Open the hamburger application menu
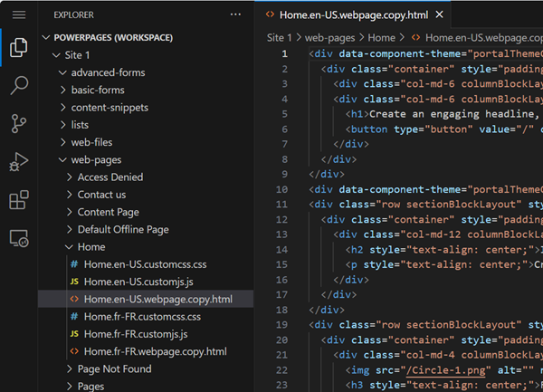 18,15
